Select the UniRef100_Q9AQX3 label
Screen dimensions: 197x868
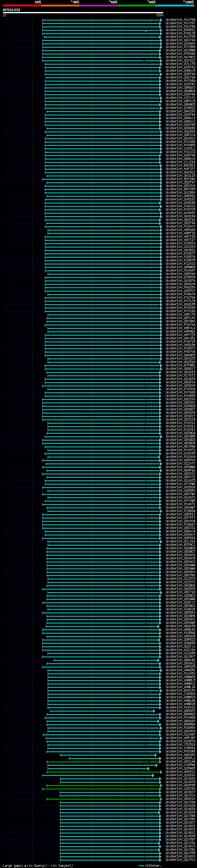pos(180,88)
